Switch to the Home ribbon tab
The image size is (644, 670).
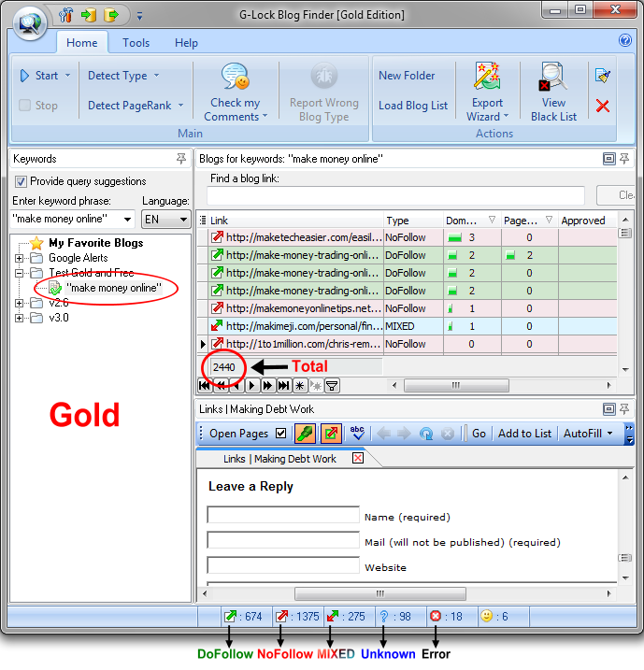(82, 43)
